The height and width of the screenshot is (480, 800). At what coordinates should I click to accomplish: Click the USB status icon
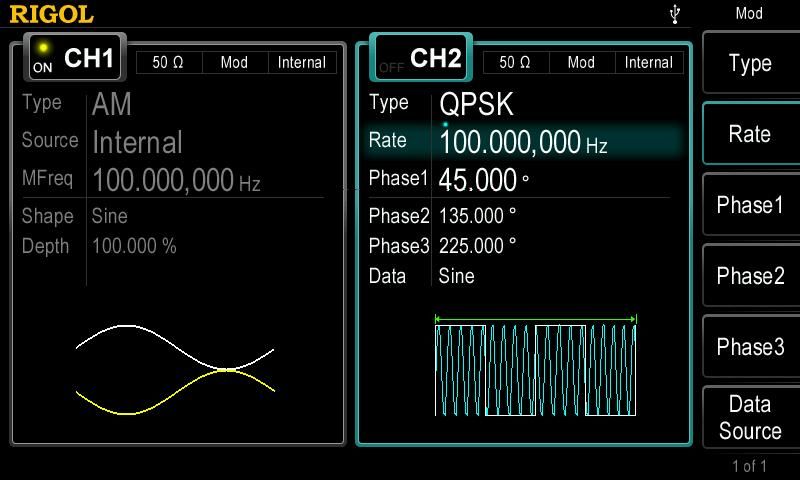tap(677, 13)
